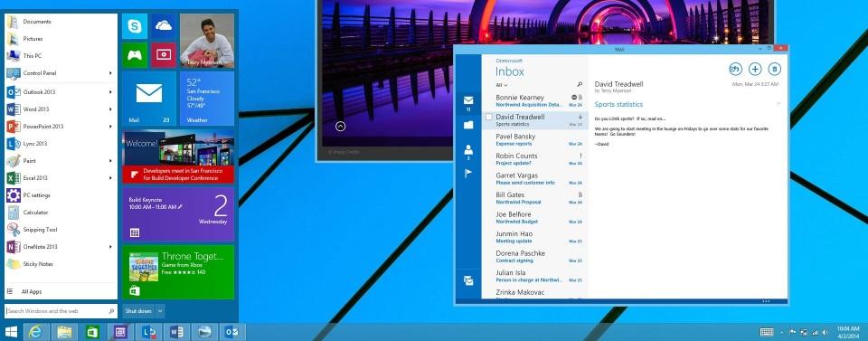Screen dimensions: 868x341
Task: Click search icon in Mail inbox
Action: coord(580,85)
